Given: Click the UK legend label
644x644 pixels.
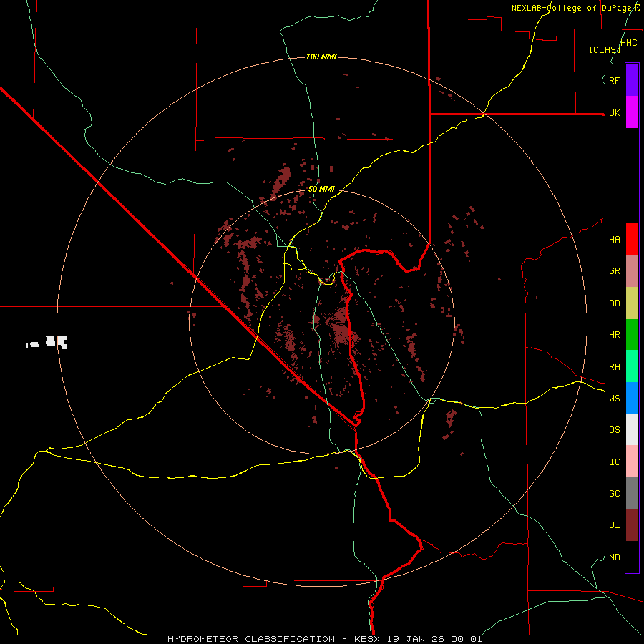Looking at the screenshot, I should (x=614, y=112).
